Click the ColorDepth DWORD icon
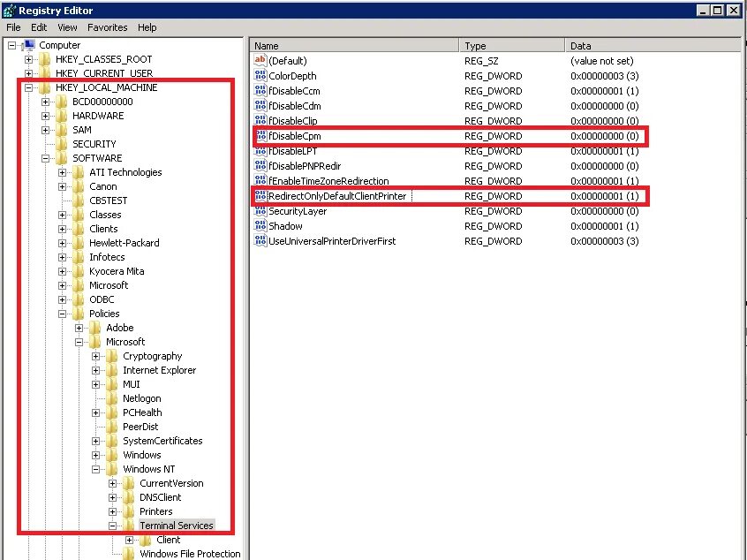747x560 pixels. [260, 76]
